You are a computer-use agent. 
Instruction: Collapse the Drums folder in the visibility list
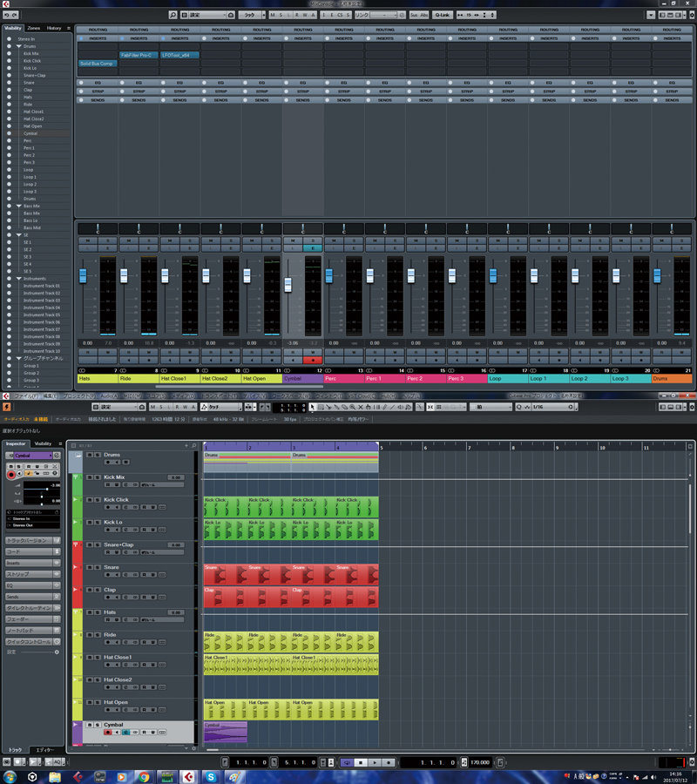18,46
